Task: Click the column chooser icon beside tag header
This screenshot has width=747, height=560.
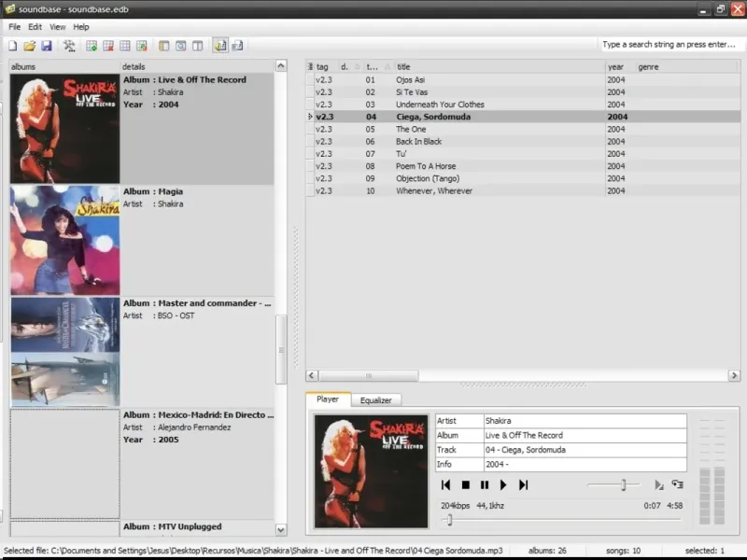Action: 310,66
